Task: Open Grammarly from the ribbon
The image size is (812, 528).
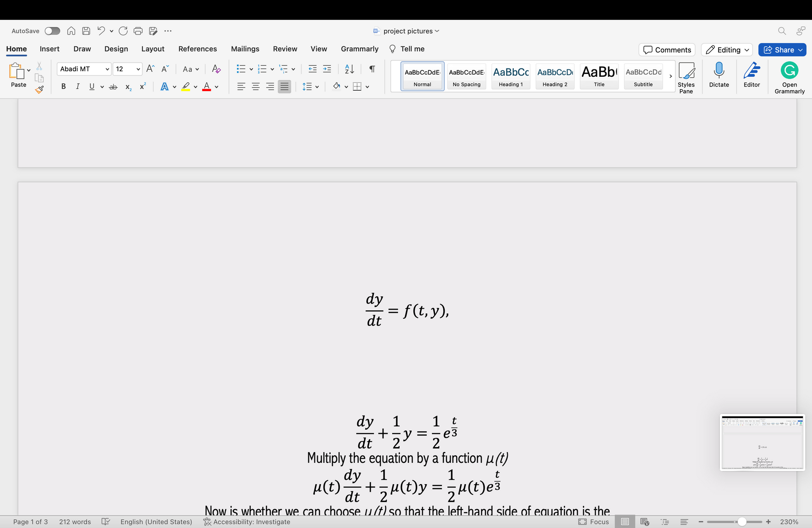Action: tap(789, 77)
